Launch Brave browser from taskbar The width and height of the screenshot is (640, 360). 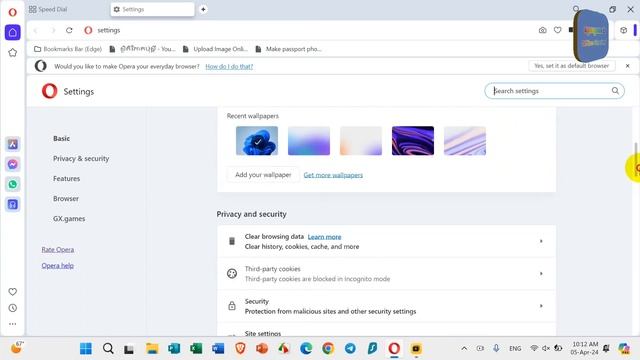(x=240, y=349)
